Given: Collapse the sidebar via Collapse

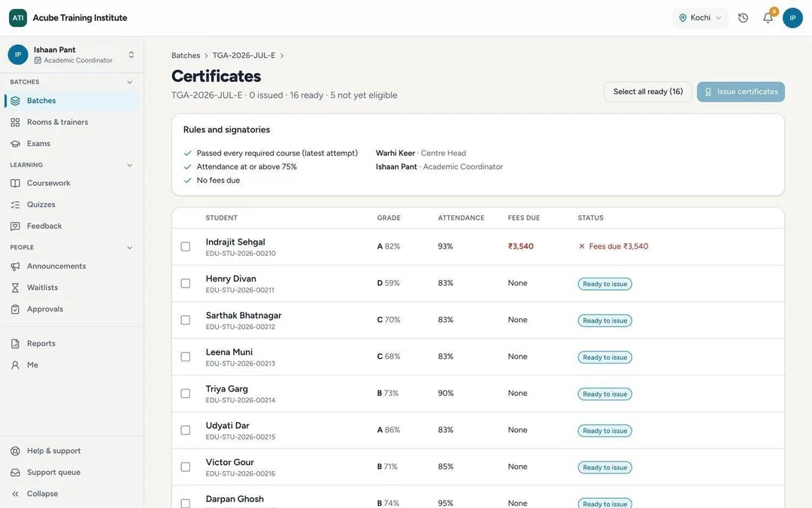Looking at the screenshot, I should pos(71,494).
